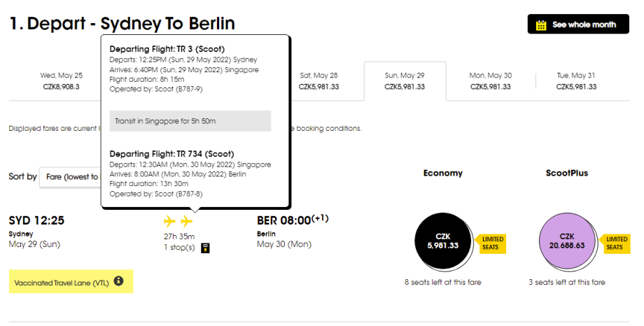Select the Sun, May 29 date tab
This screenshot has height=326, width=644.
[x=405, y=81]
